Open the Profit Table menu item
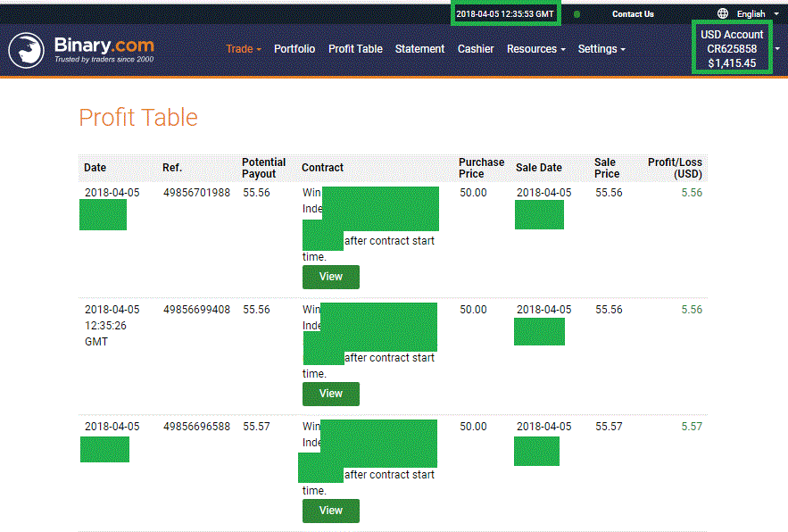The width and height of the screenshot is (788, 532). coord(355,49)
